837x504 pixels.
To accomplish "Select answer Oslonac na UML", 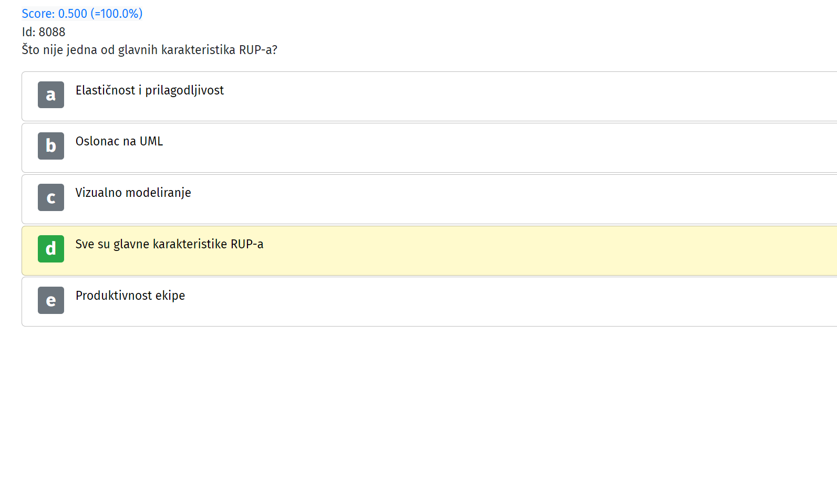I will [119, 141].
